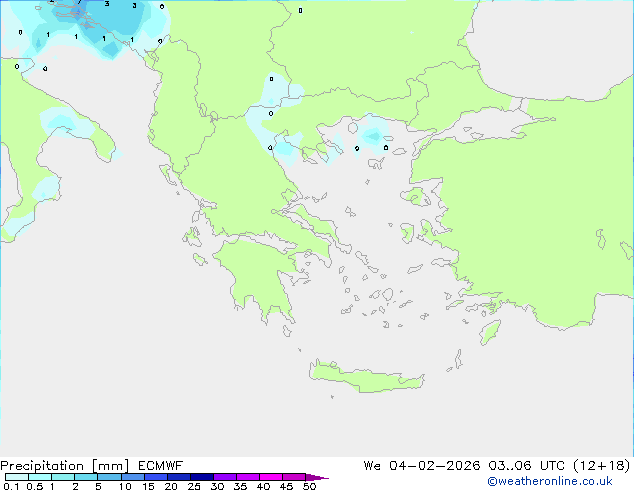Screen dimensions: 634x490
Task: Select the 25–30 mm legend color swatch
Action: tap(201, 477)
